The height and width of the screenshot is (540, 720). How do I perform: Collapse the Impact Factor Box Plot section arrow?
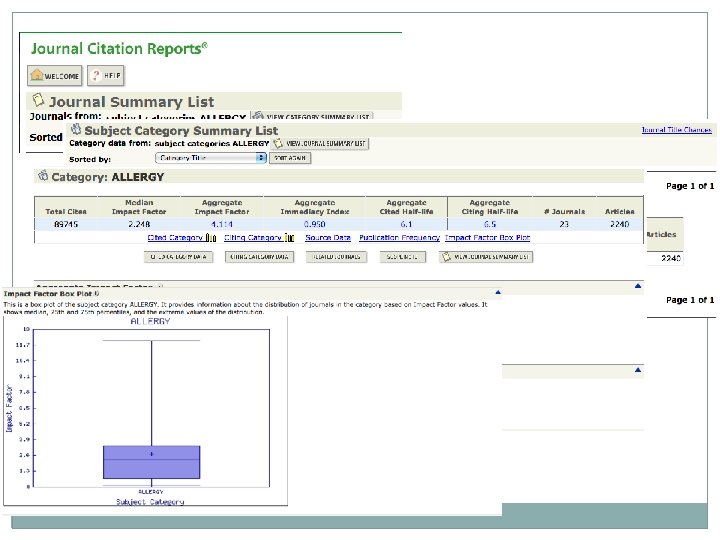click(x=498, y=292)
